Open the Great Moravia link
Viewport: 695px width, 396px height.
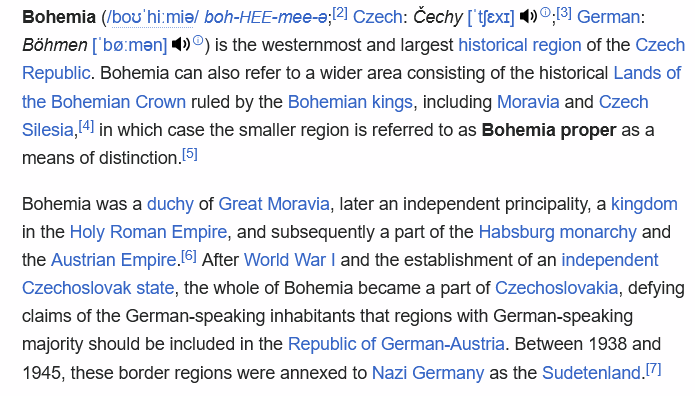274,204
